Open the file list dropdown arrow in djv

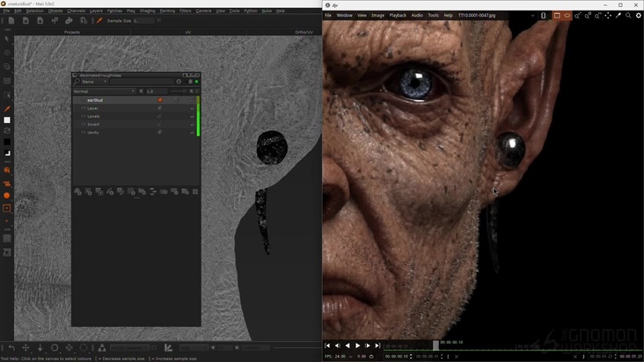pos(532,16)
